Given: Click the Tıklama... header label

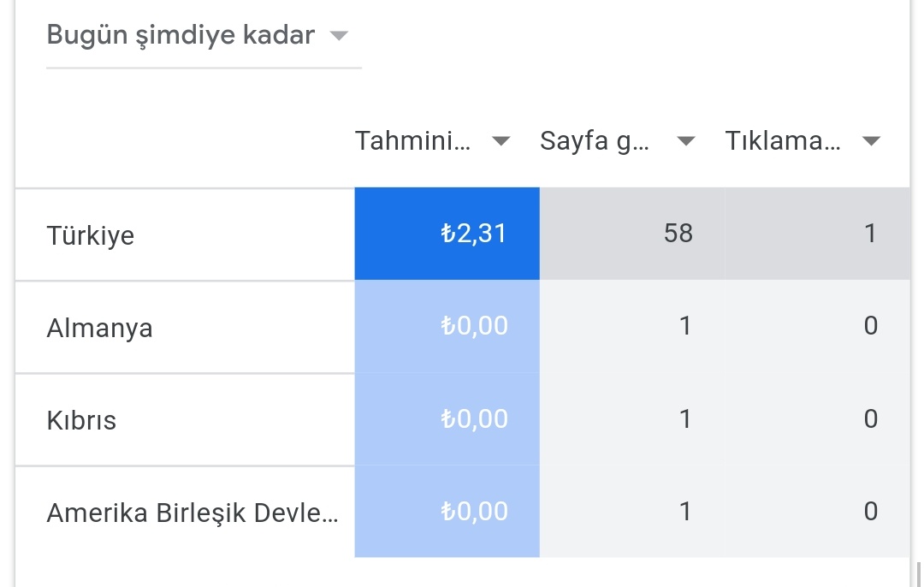Looking at the screenshot, I should [783, 141].
